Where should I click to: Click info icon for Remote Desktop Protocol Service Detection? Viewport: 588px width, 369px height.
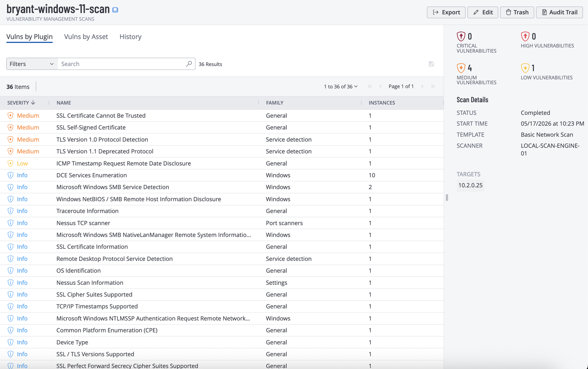pyautogui.click(x=10, y=259)
